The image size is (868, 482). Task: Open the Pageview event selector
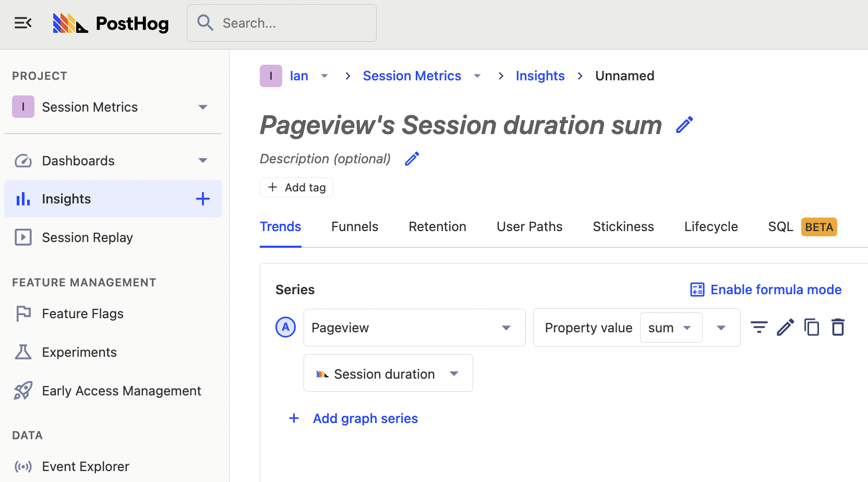414,327
